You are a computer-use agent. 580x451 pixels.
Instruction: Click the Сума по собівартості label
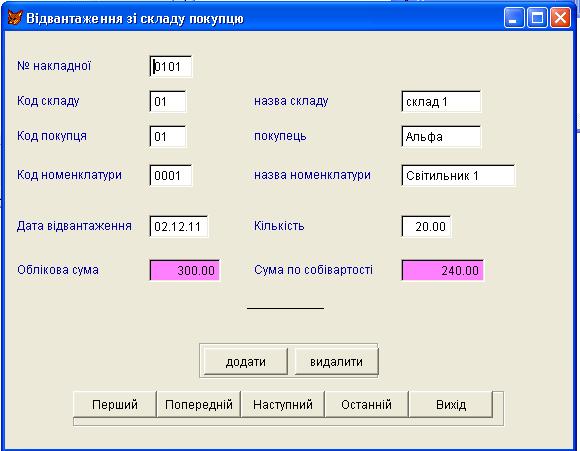tap(313, 270)
